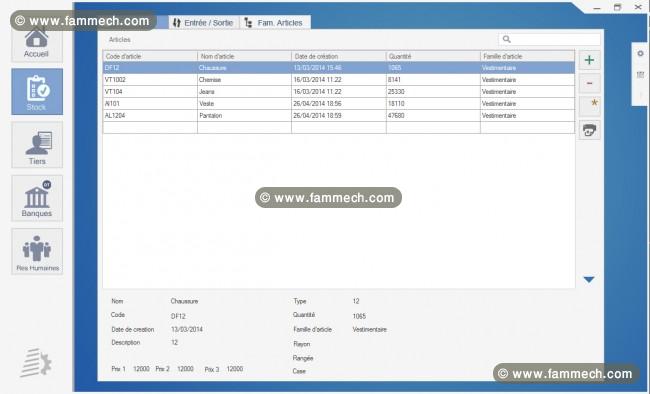Click the search magnifier icon

pos(507,39)
